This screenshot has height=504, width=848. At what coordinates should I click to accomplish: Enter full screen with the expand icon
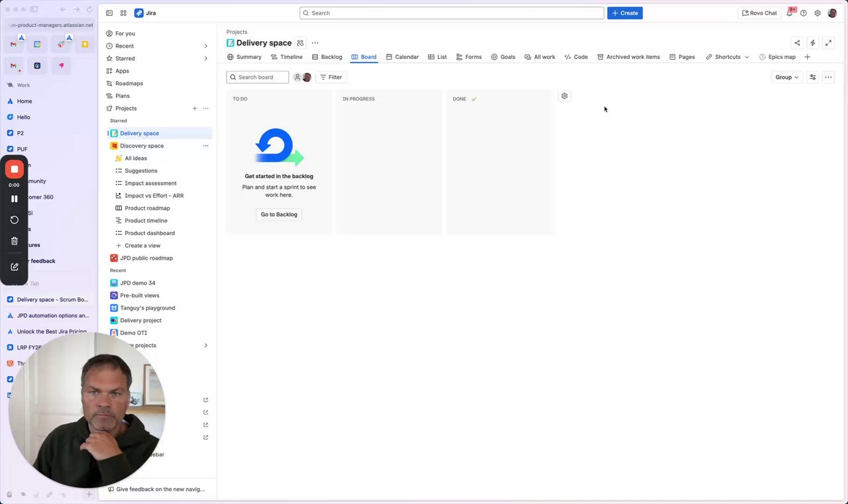click(x=829, y=43)
